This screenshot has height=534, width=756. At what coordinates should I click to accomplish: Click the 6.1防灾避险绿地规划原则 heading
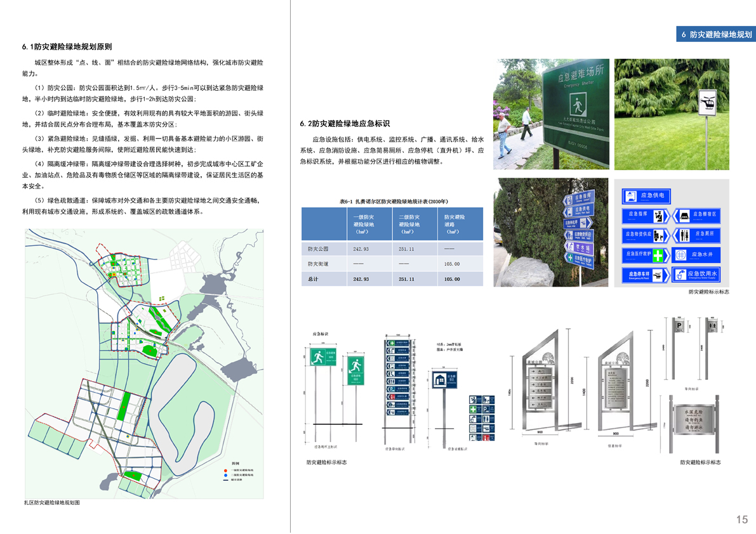[x=67, y=46]
